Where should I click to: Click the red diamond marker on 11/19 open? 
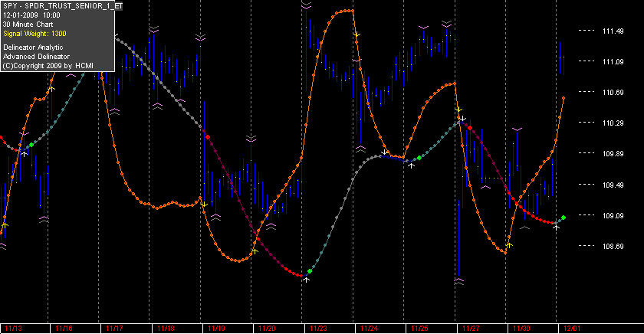tap(208, 137)
